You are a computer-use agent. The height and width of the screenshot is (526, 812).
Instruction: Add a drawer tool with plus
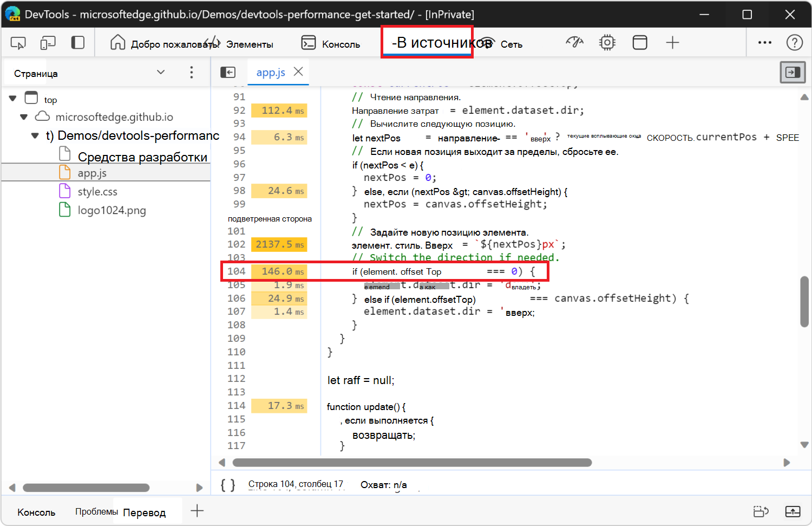click(x=197, y=510)
